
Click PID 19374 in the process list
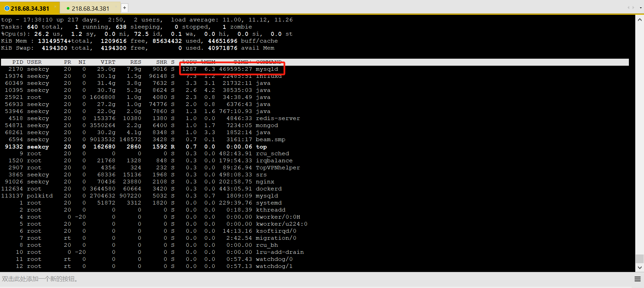pyautogui.click(x=14, y=76)
